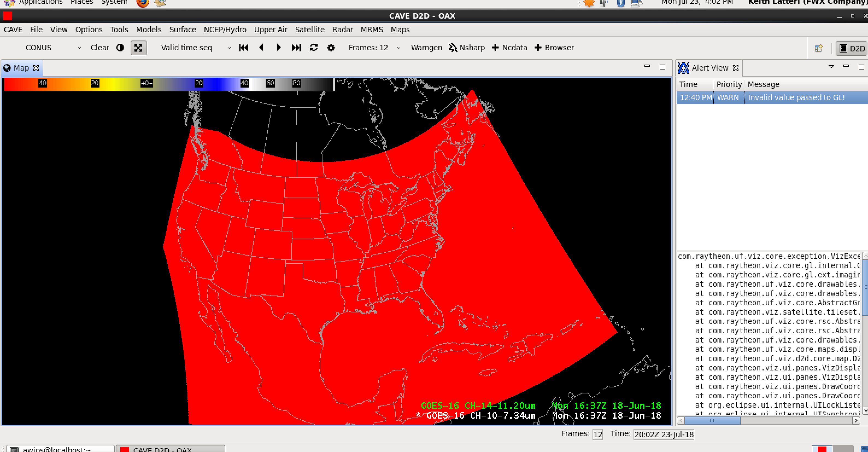Open the Satellite menu
The width and height of the screenshot is (868, 452).
tap(309, 30)
